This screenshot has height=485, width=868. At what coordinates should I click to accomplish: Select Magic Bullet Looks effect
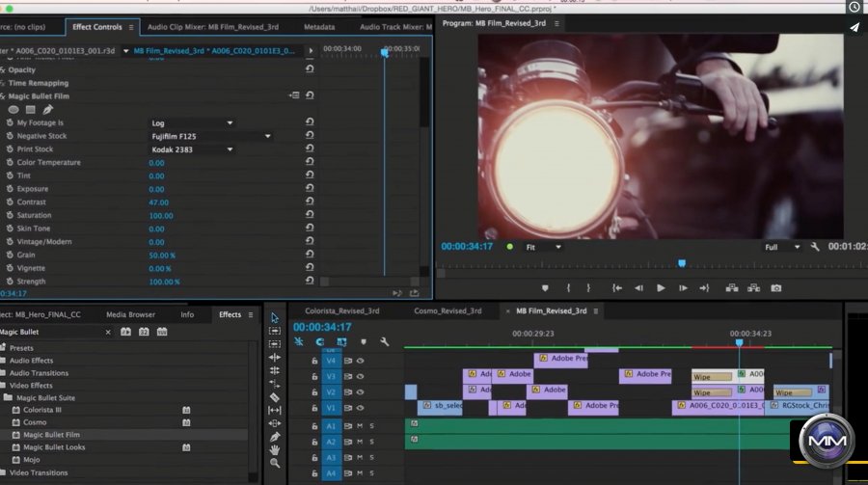click(x=54, y=446)
